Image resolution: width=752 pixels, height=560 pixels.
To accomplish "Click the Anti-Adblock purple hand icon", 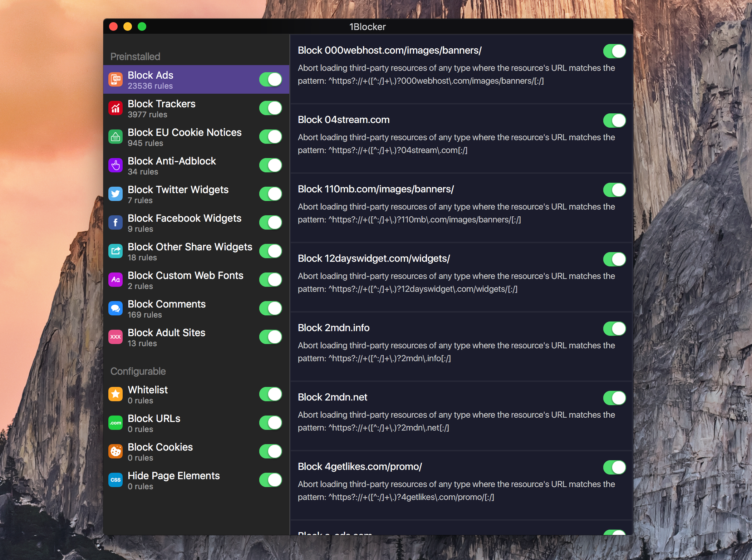I will [x=115, y=165].
